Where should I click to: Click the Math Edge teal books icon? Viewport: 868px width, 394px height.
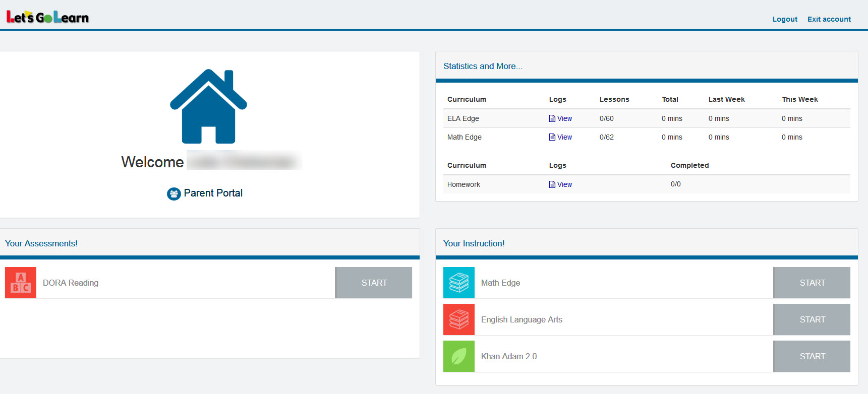tap(459, 283)
